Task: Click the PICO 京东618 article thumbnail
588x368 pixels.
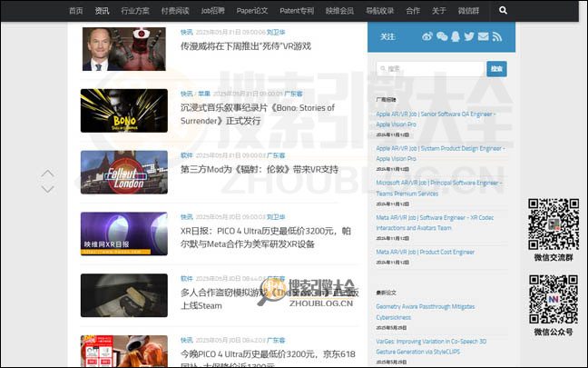Action: point(124,351)
